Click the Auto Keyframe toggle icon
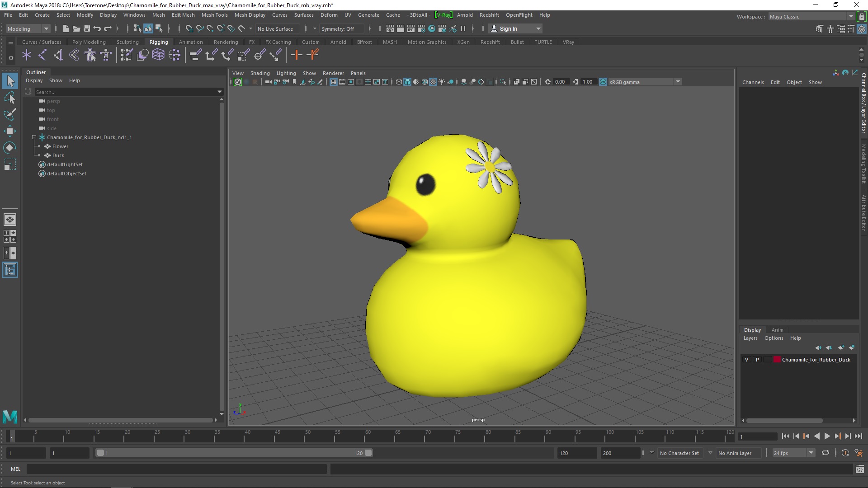 [845, 453]
